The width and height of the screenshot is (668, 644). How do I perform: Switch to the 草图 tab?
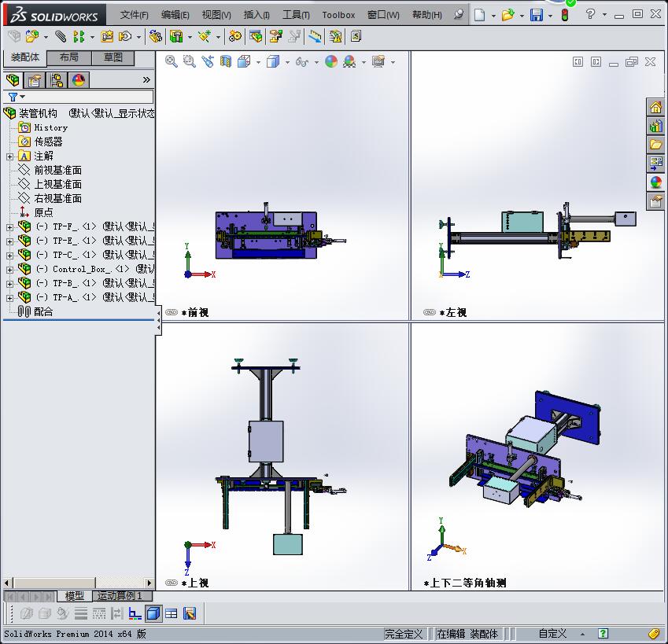(x=113, y=57)
